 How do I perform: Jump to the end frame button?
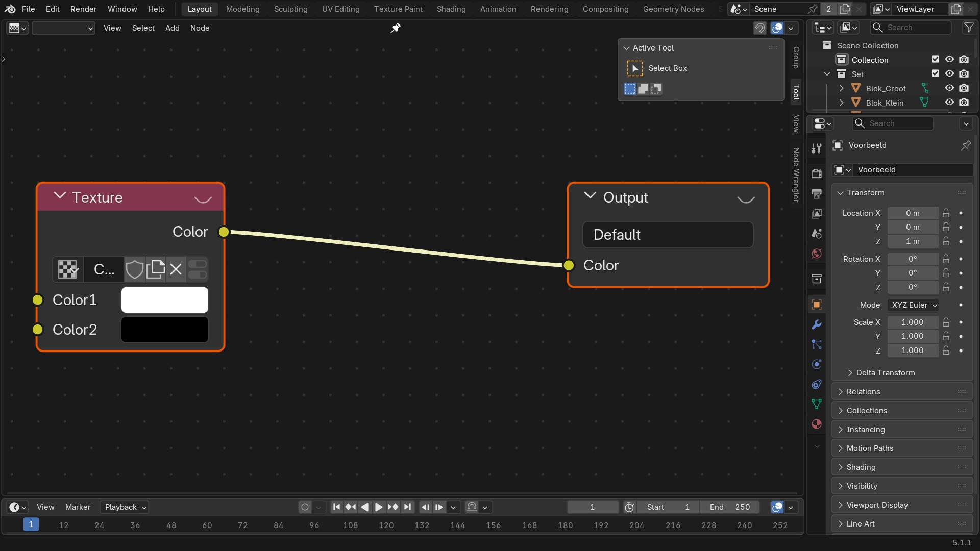point(407,507)
